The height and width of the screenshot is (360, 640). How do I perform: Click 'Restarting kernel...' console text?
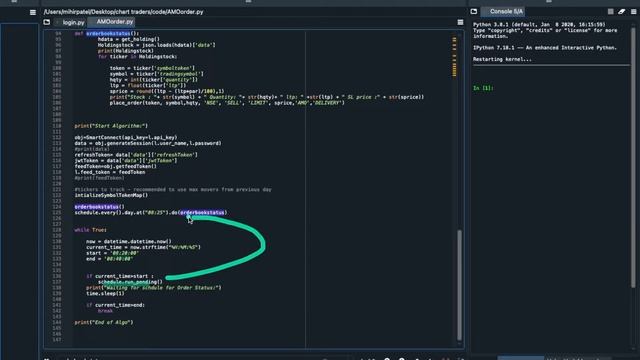click(x=502, y=59)
